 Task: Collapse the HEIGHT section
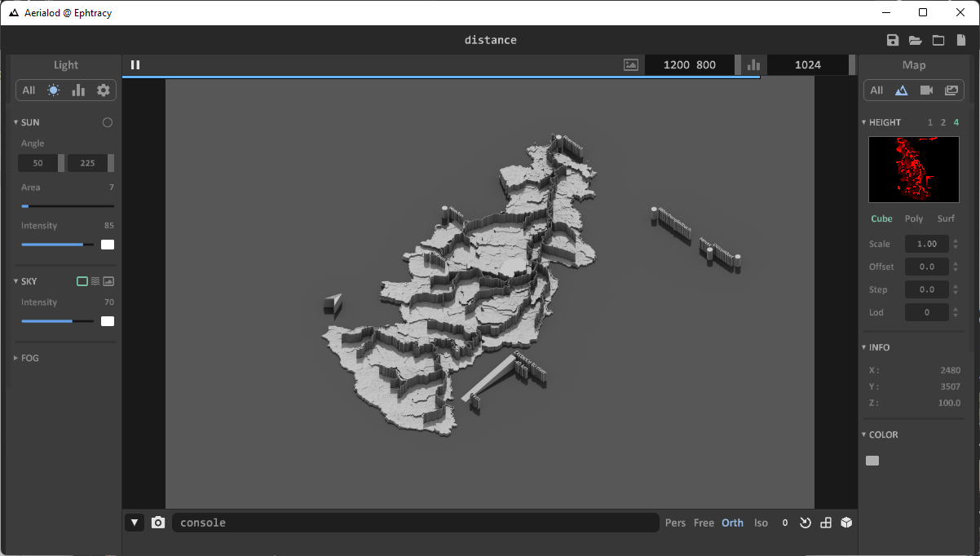click(x=863, y=121)
